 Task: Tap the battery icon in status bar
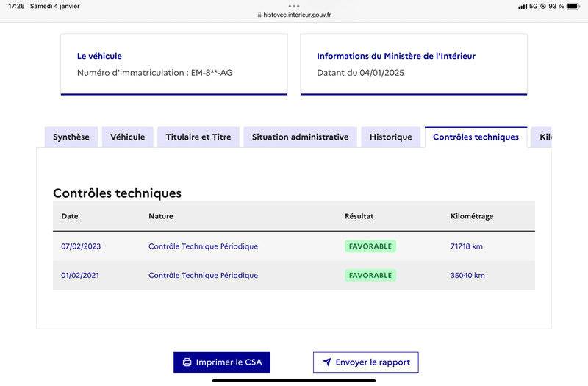tap(573, 6)
